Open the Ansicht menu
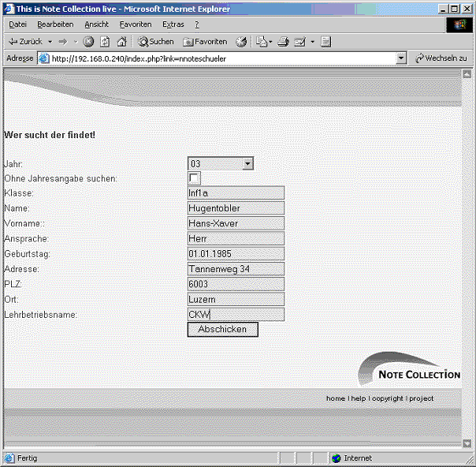The image size is (476, 467). (x=96, y=24)
